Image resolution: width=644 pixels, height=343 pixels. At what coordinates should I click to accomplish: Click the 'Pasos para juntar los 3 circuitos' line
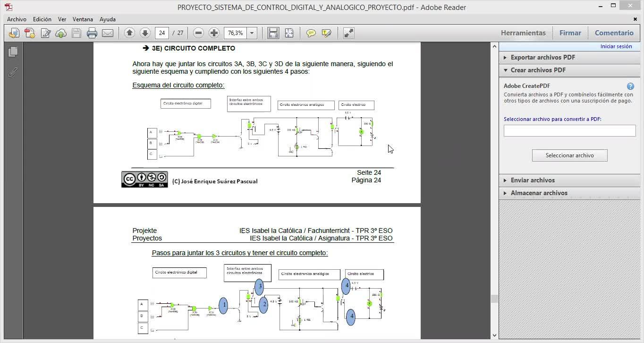pyautogui.click(x=240, y=253)
